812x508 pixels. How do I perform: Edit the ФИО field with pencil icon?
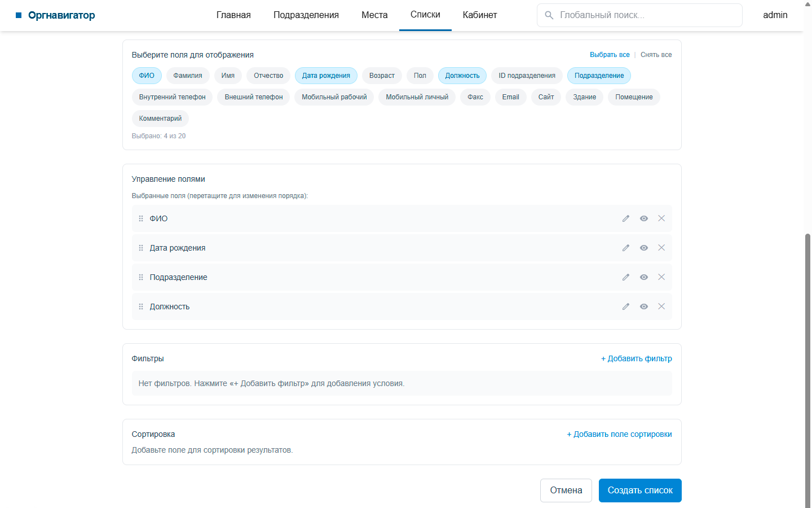point(626,218)
